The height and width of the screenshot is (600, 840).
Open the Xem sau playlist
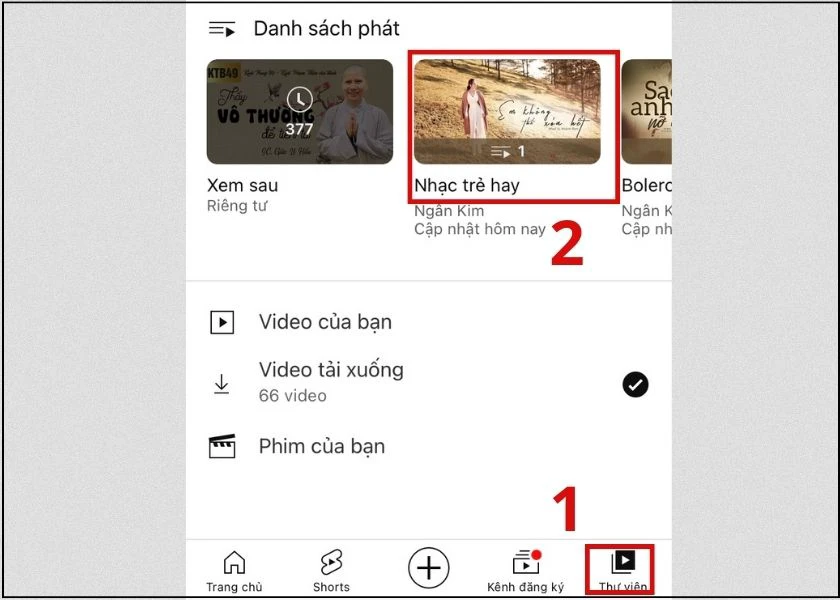coord(300,112)
